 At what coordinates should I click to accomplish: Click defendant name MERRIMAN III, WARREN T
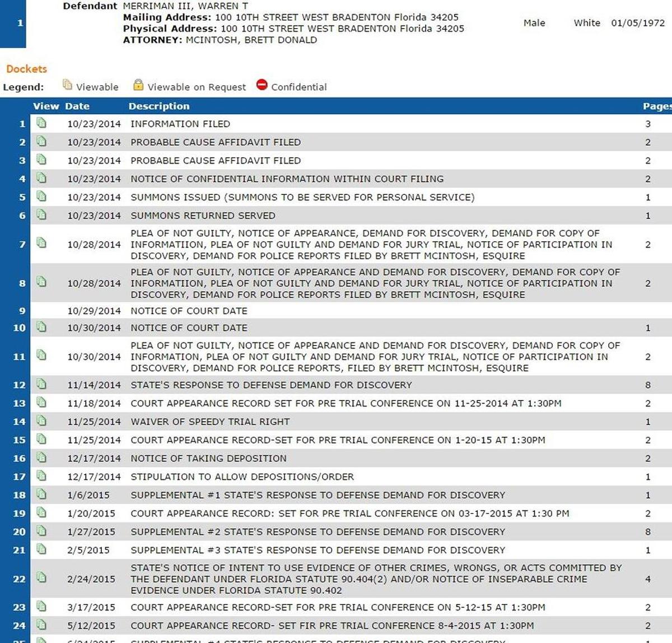185,6
